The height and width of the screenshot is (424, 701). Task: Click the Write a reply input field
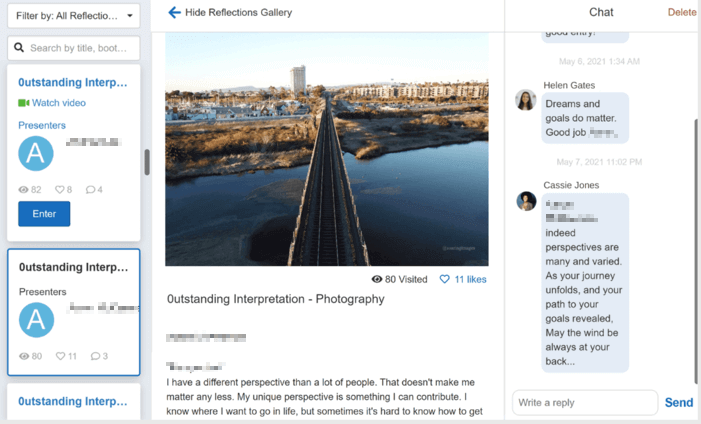tap(584, 403)
